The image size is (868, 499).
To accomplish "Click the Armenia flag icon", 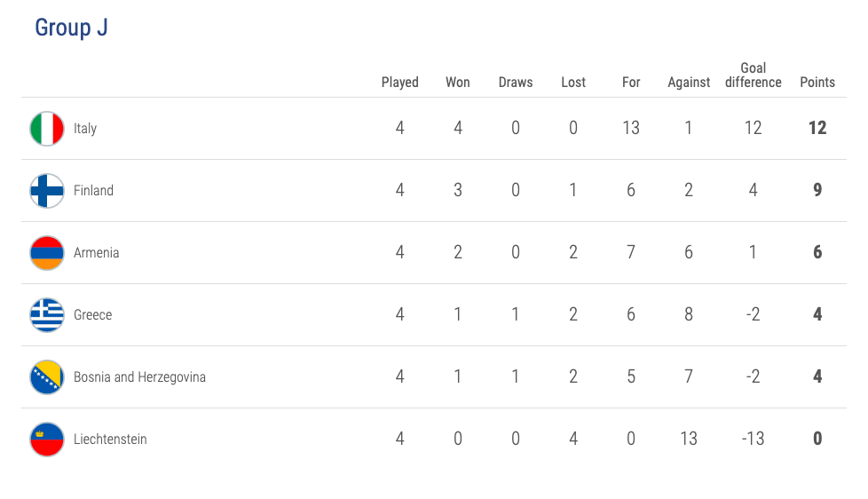I will coord(47,253).
